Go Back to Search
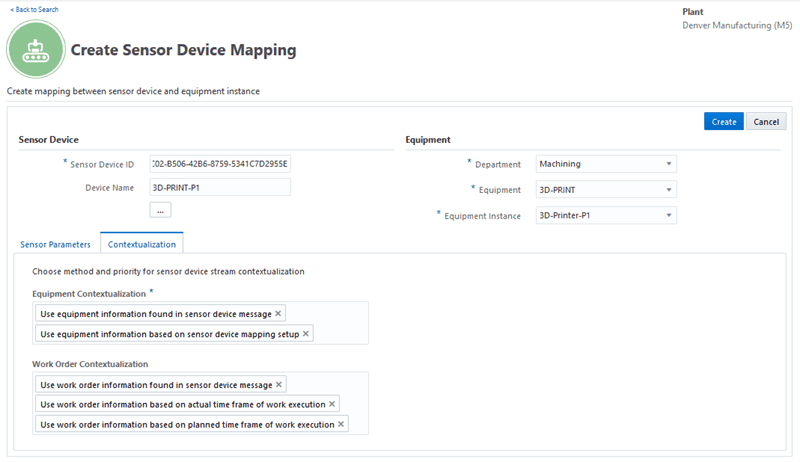Screen dimensions: 800x462 (x=34, y=9)
